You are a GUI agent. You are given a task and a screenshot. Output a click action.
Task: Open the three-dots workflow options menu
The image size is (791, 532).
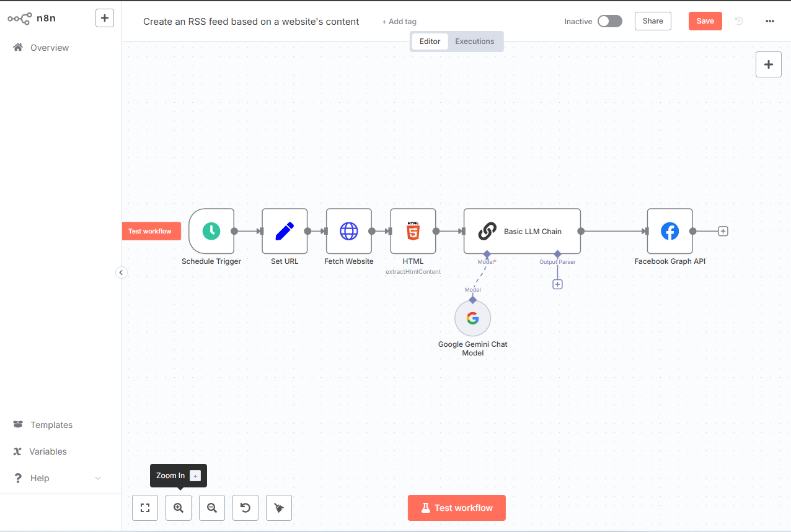point(770,21)
